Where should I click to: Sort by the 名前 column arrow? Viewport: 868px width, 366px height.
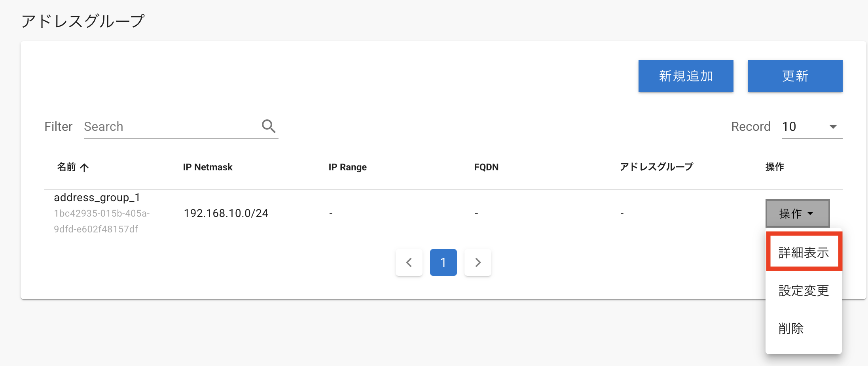pos(84,168)
